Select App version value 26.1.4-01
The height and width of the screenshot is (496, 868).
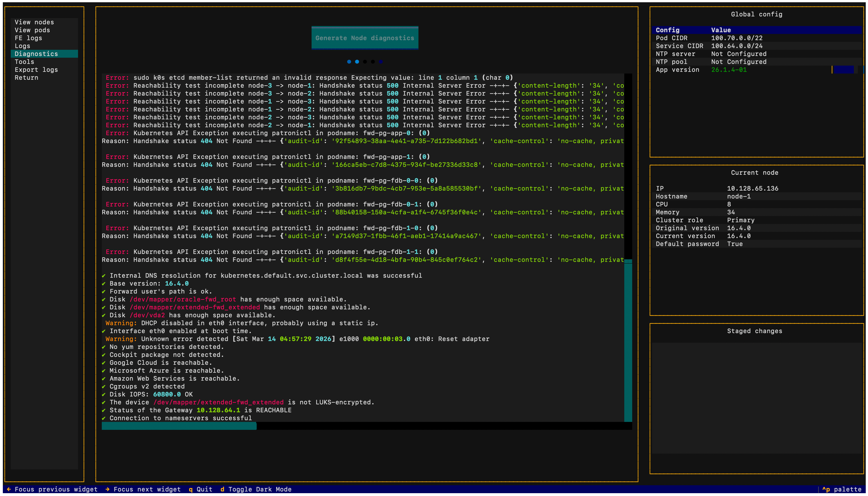point(729,70)
